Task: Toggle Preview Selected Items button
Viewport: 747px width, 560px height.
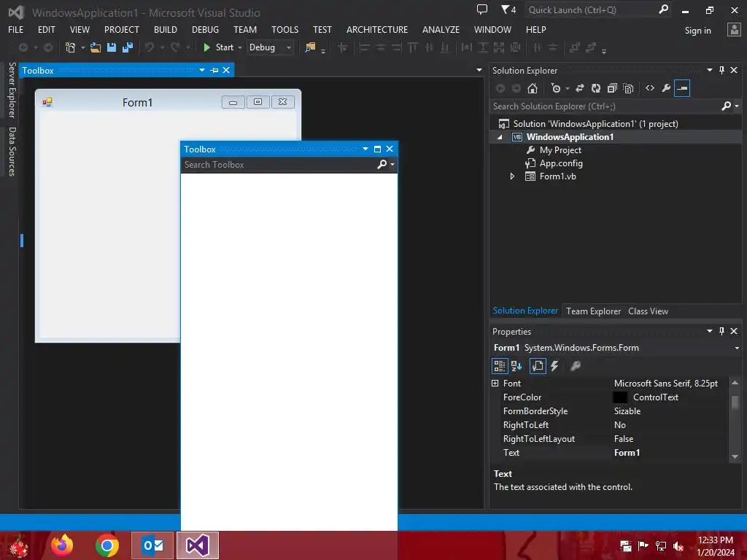Action: point(682,88)
